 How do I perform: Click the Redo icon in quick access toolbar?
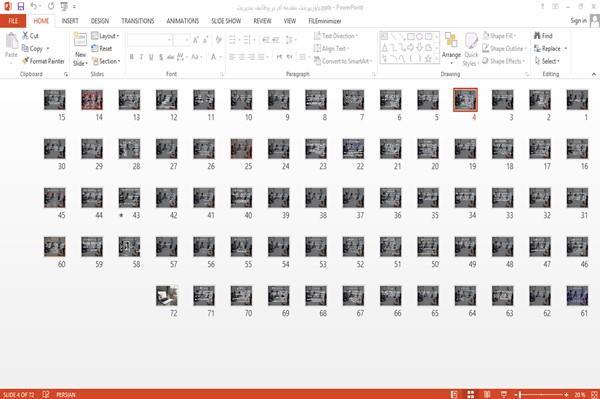[x=51, y=6]
